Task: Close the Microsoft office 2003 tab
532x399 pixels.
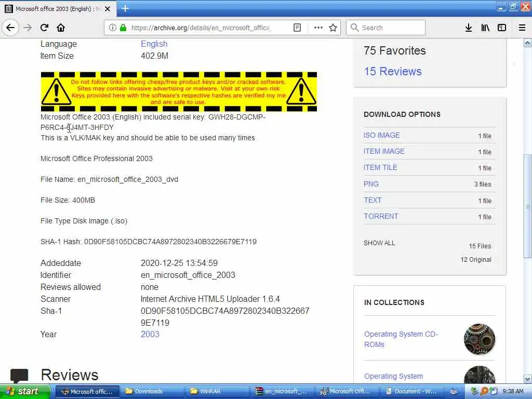Action: click(108, 9)
